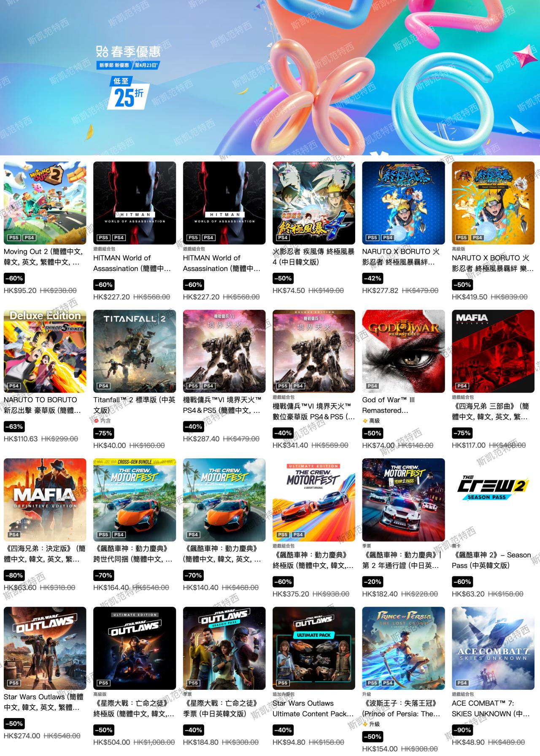Open the Titanfall 2 cover image
This screenshot has height=756, width=540.
135,351
